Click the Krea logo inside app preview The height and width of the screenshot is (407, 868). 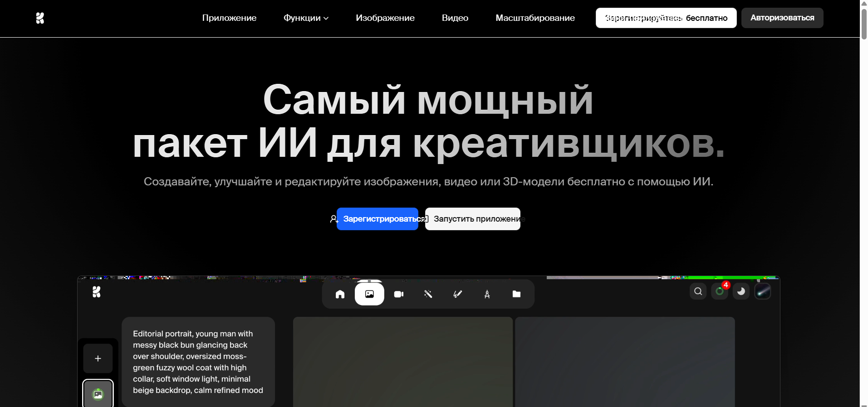coord(96,292)
